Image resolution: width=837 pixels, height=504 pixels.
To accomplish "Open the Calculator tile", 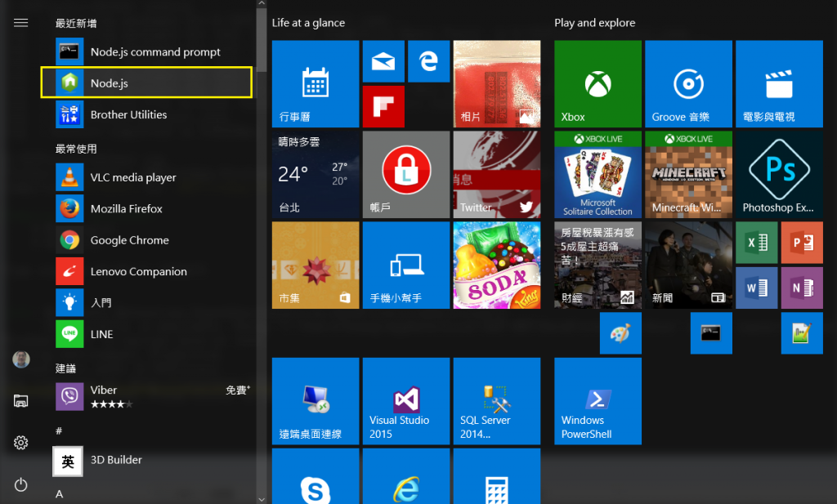I will (x=496, y=476).
